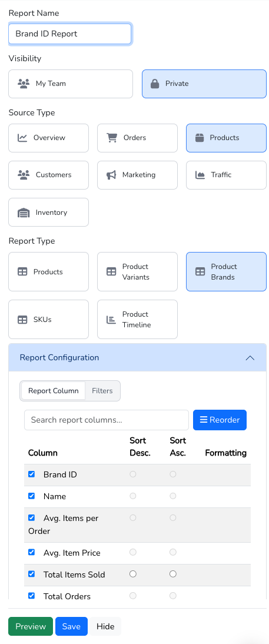Choose Inventory source type

pos(48,213)
